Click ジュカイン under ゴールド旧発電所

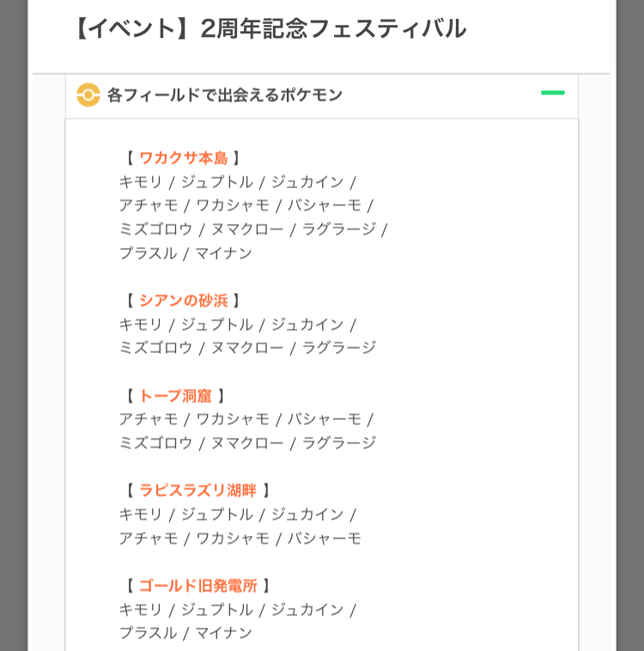[x=307, y=610]
